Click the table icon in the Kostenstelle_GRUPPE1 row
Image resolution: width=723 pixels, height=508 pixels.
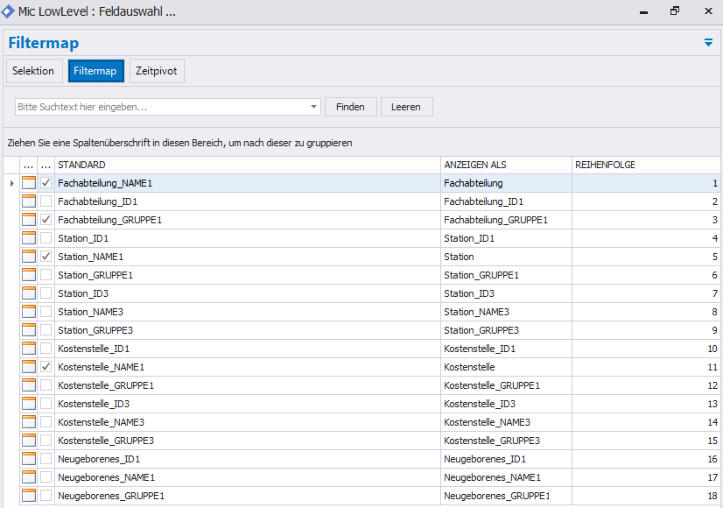tap(29, 385)
